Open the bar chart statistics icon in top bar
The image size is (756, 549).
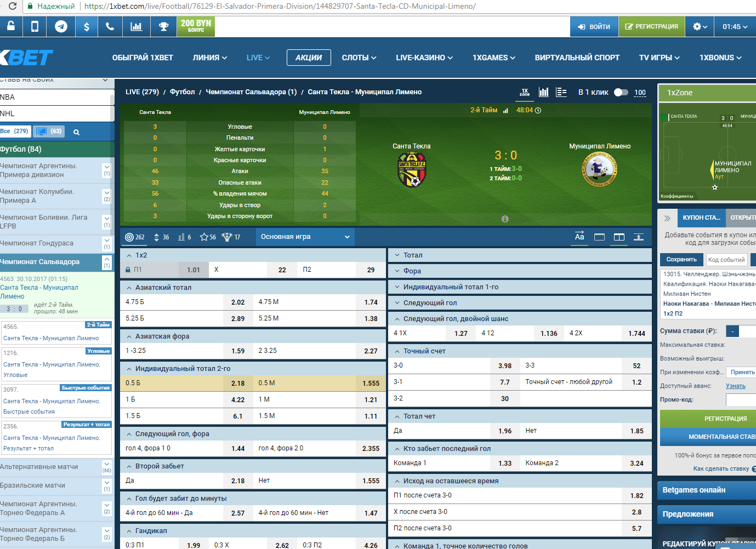136,26
